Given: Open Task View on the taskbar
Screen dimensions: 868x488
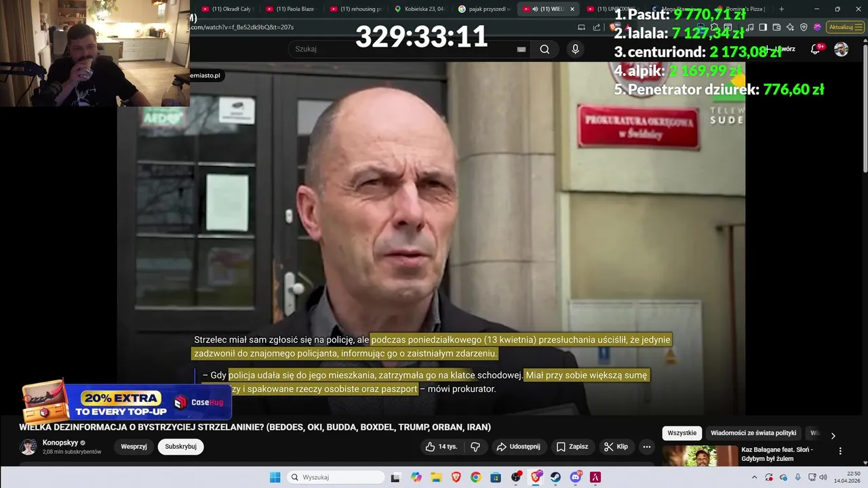Looking at the screenshot, I should [x=395, y=477].
